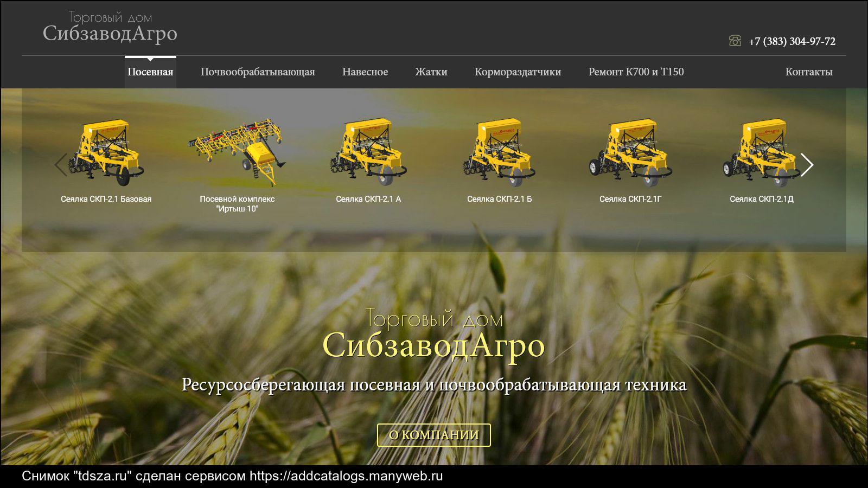Click the Сеялка СКП-2.1 А machine image
This screenshot has height=488, width=868.
click(x=368, y=152)
